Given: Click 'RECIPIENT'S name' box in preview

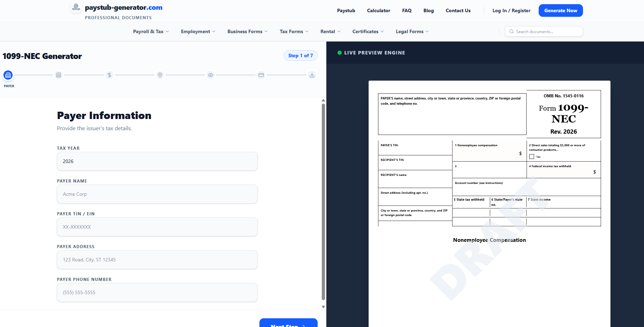Looking at the screenshot, I should 415,179.
